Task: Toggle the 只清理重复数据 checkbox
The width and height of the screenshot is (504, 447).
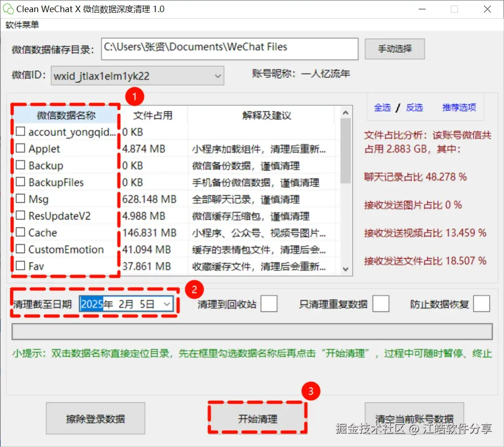Action: point(381,304)
